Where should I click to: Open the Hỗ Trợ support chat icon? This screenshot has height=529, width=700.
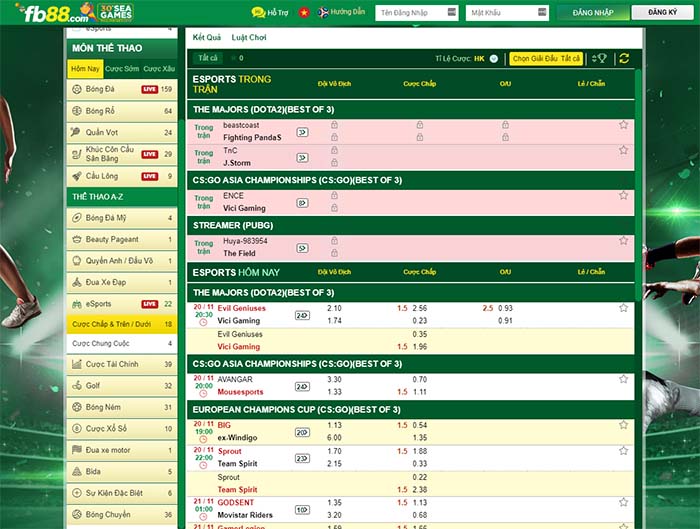(x=257, y=13)
